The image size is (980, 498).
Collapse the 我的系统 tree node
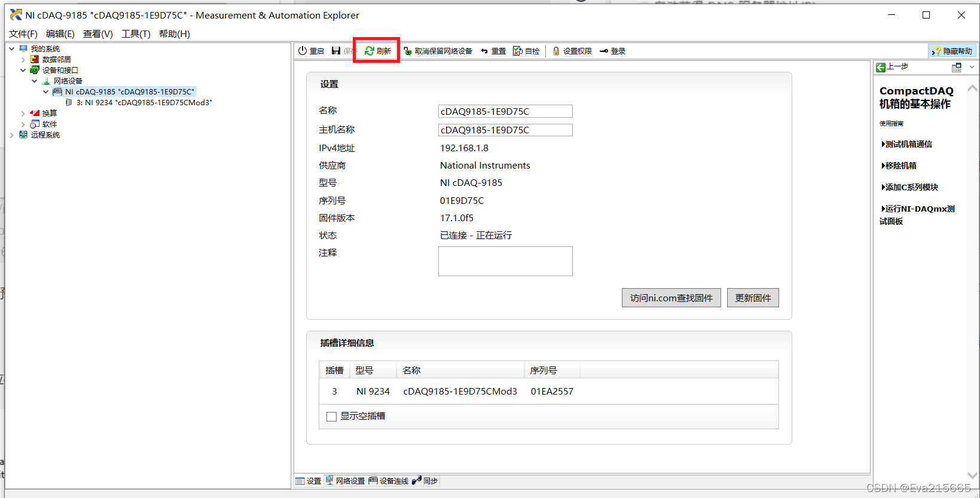pos(11,48)
